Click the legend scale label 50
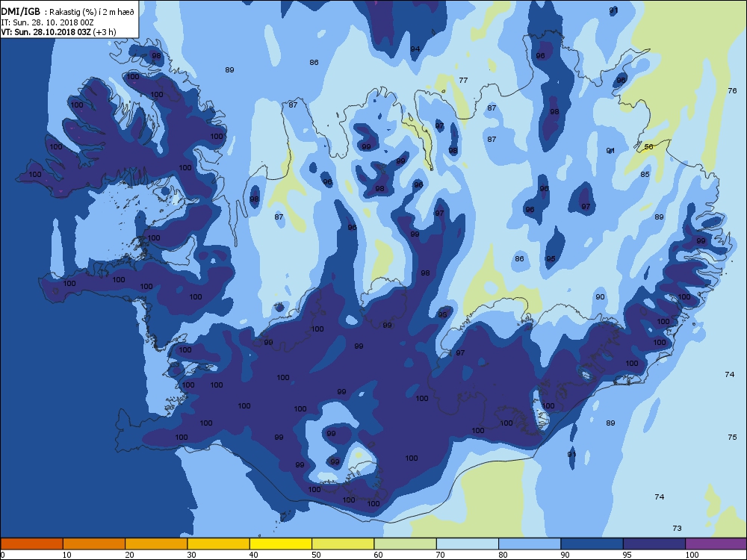747x560 pixels. click(316, 555)
